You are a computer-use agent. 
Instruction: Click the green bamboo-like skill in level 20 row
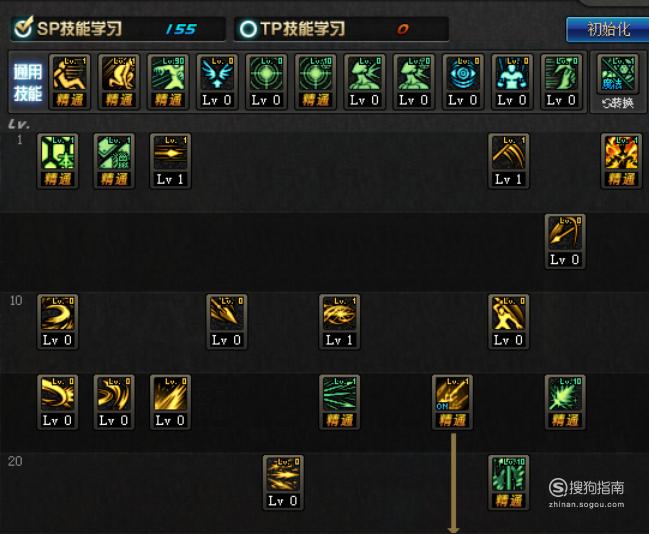pyautogui.click(x=508, y=482)
